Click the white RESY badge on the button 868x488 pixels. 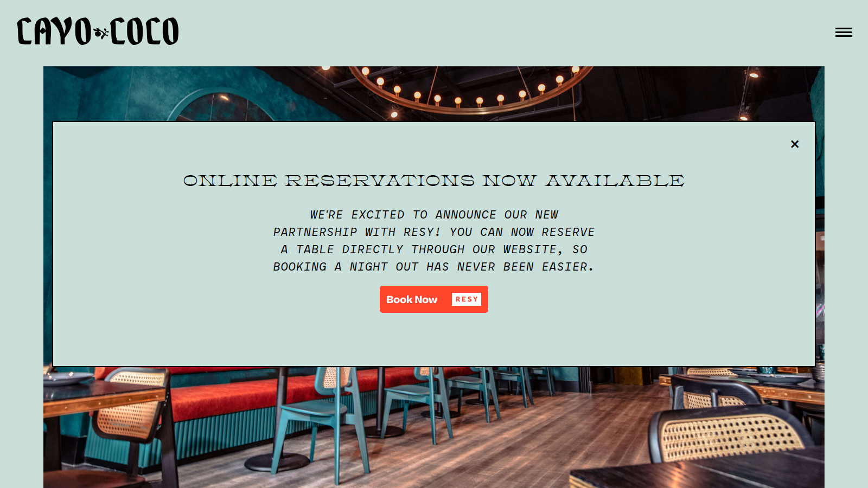point(467,299)
